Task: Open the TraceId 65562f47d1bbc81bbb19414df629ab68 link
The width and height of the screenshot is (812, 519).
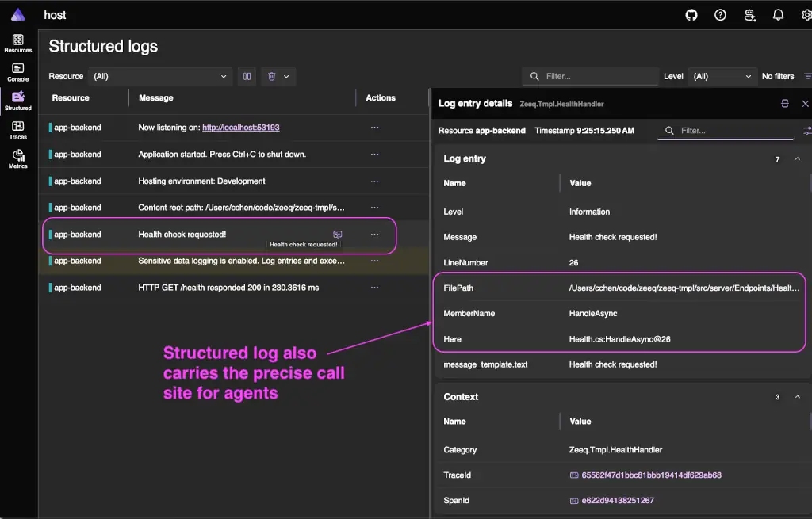Action: [x=652, y=475]
